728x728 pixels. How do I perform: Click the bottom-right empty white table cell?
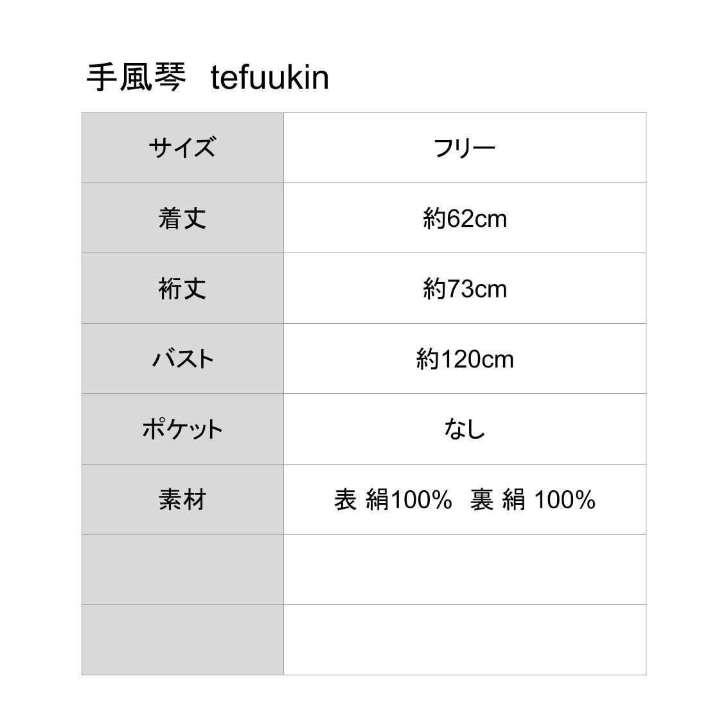[x=465, y=639]
